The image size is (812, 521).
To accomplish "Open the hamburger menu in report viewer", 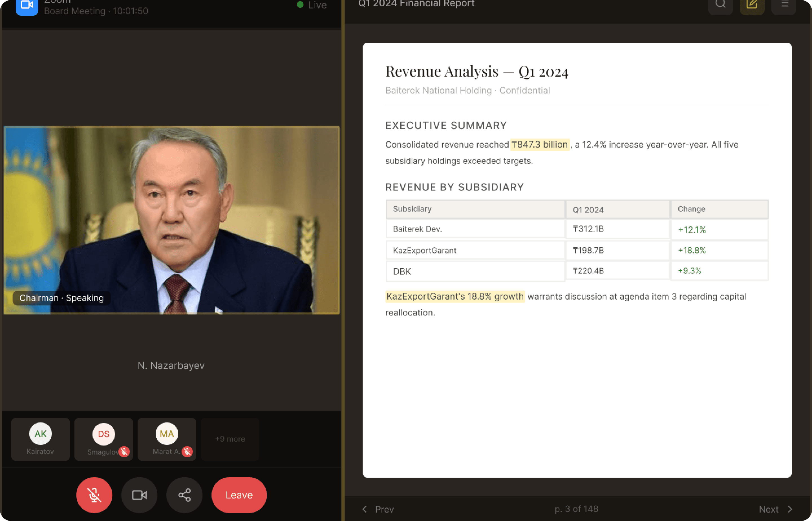I will pyautogui.click(x=784, y=5).
